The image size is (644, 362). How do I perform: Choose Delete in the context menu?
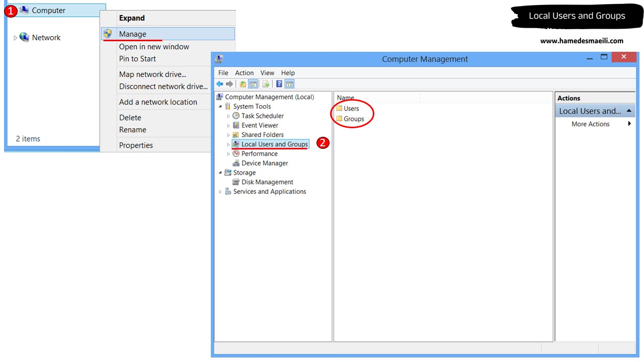130,118
